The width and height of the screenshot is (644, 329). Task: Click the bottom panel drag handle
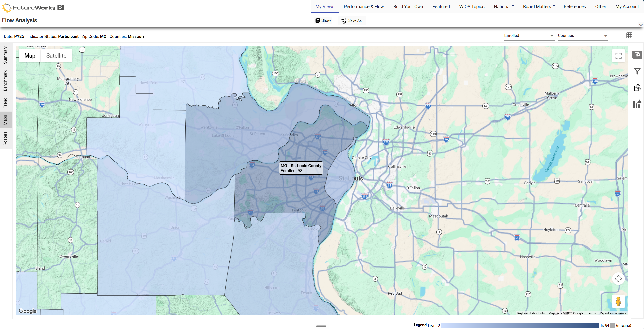point(321,326)
